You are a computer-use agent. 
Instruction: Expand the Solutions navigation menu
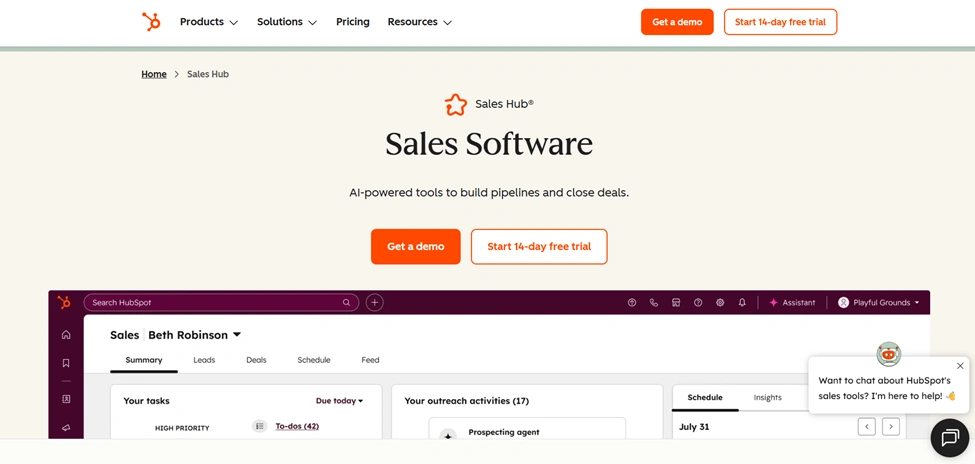click(x=287, y=22)
